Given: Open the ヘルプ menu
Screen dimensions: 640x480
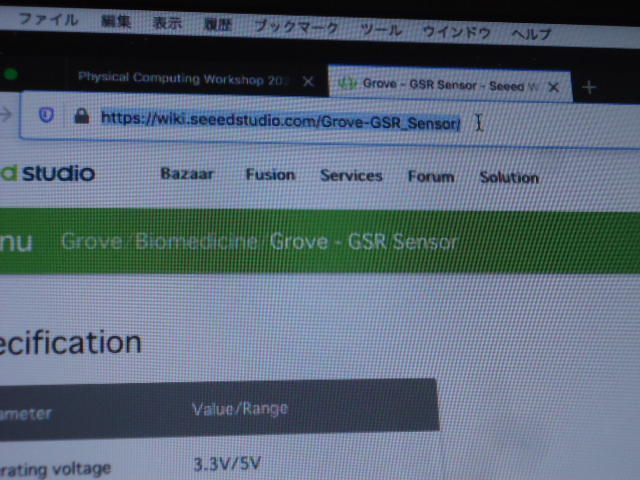Looking at the screenshot, I should (x=531, y=34).
